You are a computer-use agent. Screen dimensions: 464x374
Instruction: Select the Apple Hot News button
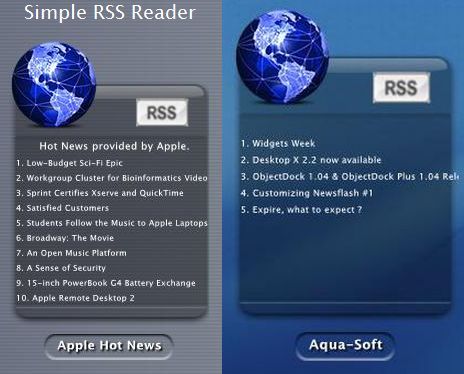109,346
